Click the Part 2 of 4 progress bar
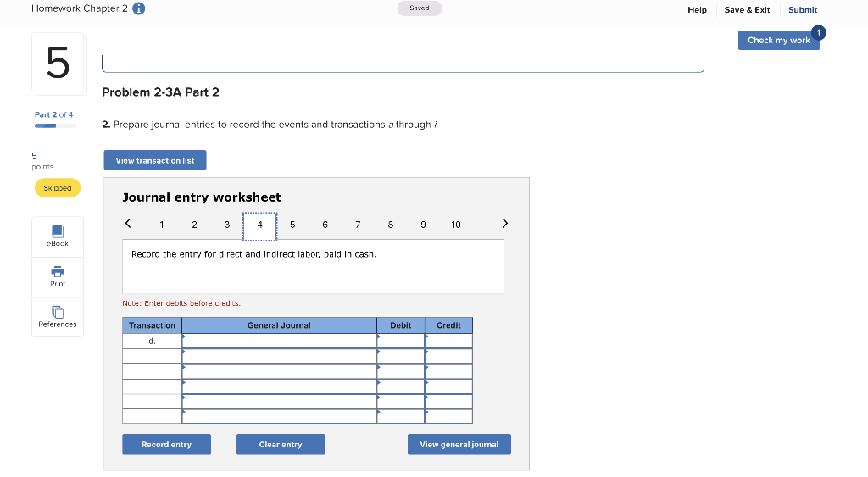The image size is (868, 477). (x=55, y=126)
